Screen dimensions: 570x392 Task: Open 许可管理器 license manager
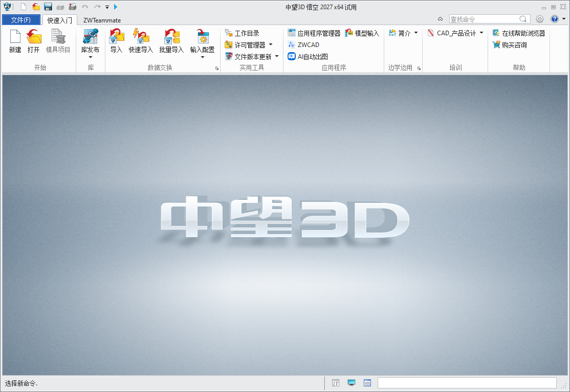(x=245, y=45)
